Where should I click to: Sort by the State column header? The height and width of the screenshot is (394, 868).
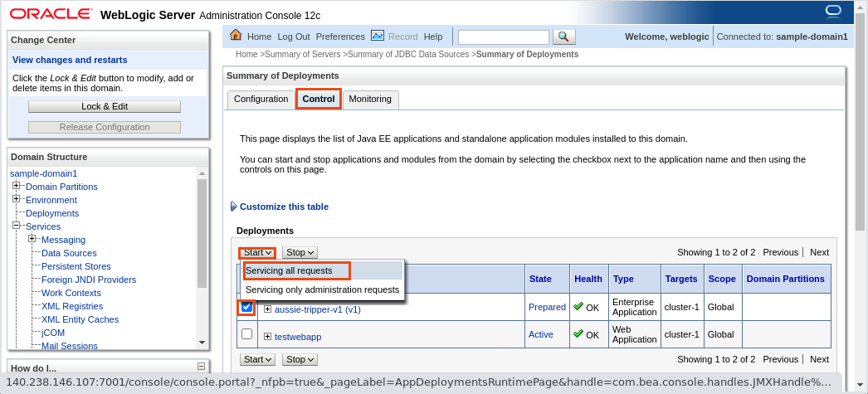[540, 279]
